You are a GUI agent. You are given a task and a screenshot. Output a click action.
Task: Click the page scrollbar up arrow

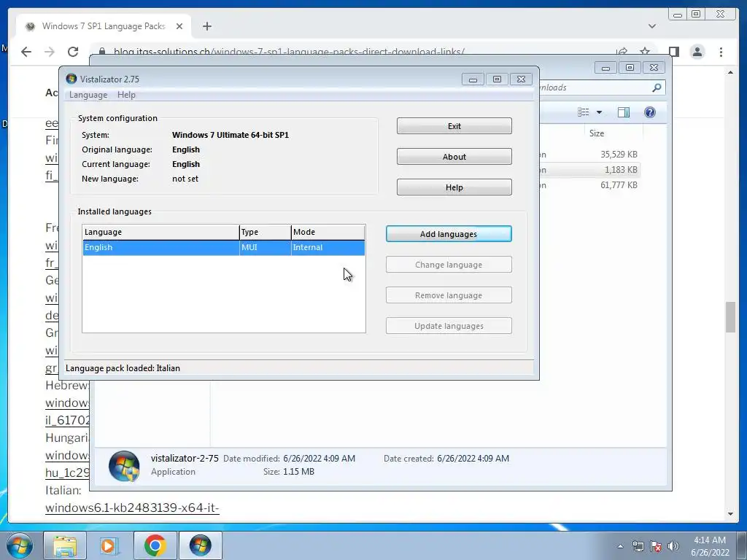(x=731, y=72)
